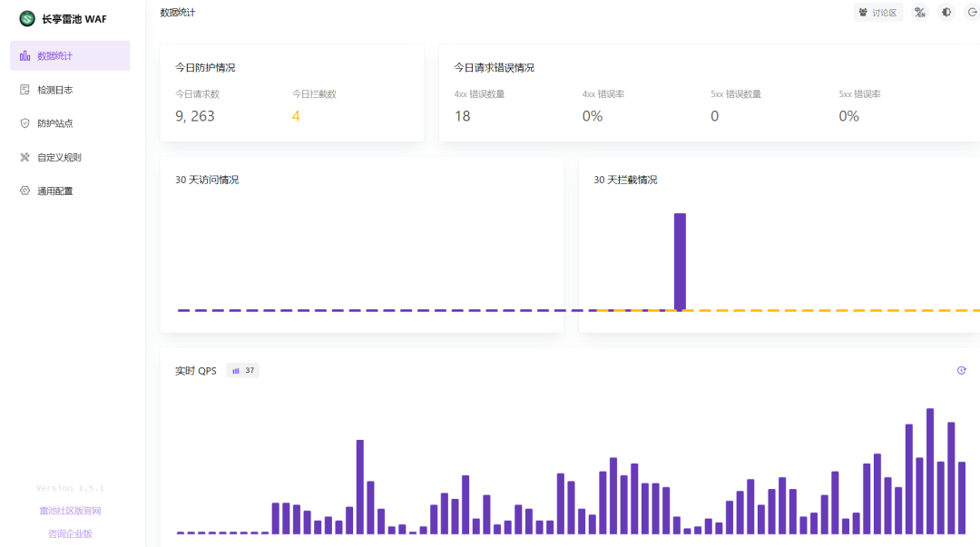Open the 讨论区 discussion button
The width and height of the screenshot is (980, 547).
[x=878, y=13]
